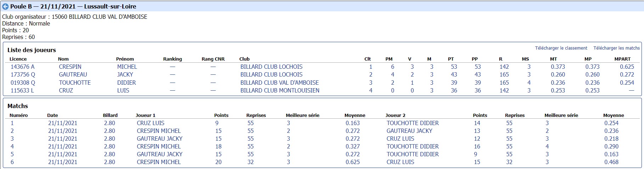Open the Télécharger les matchs link

pos(616,48)
